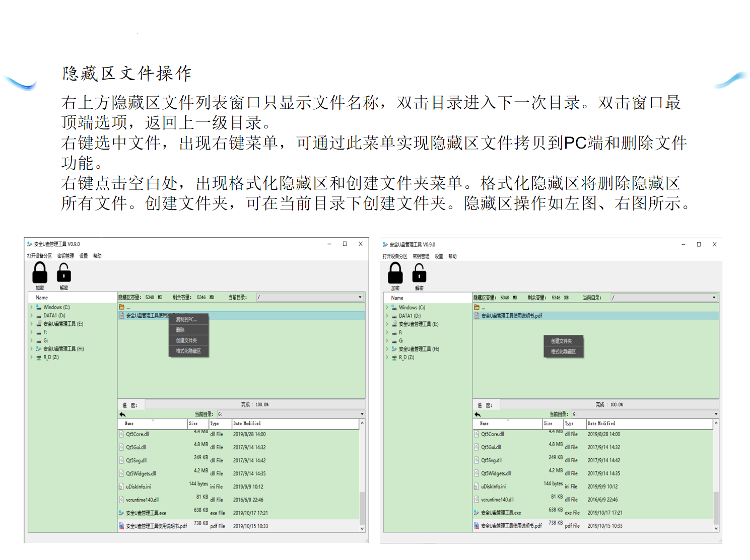Click the back arrow icon in left window
Screen dimensions: 750x560
(122, 414)
